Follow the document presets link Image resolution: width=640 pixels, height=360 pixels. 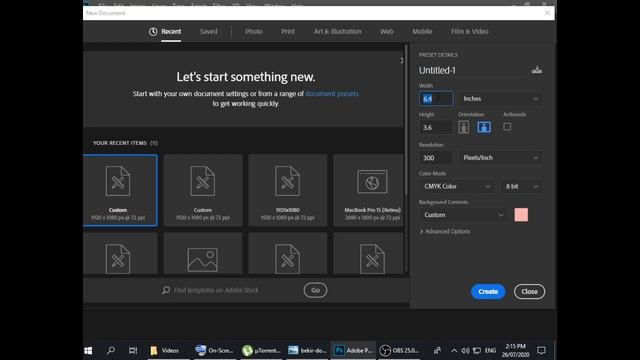click(x=332, y=93)
